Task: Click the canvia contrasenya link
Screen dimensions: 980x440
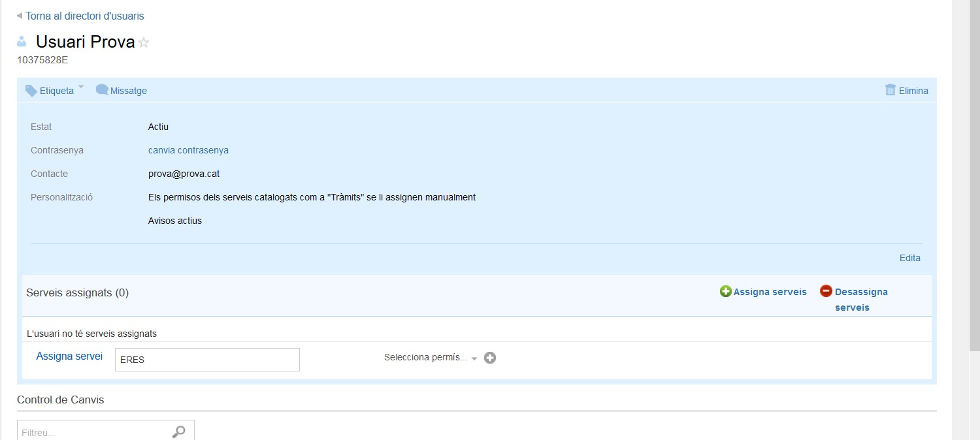Action: tap(188, 150)
